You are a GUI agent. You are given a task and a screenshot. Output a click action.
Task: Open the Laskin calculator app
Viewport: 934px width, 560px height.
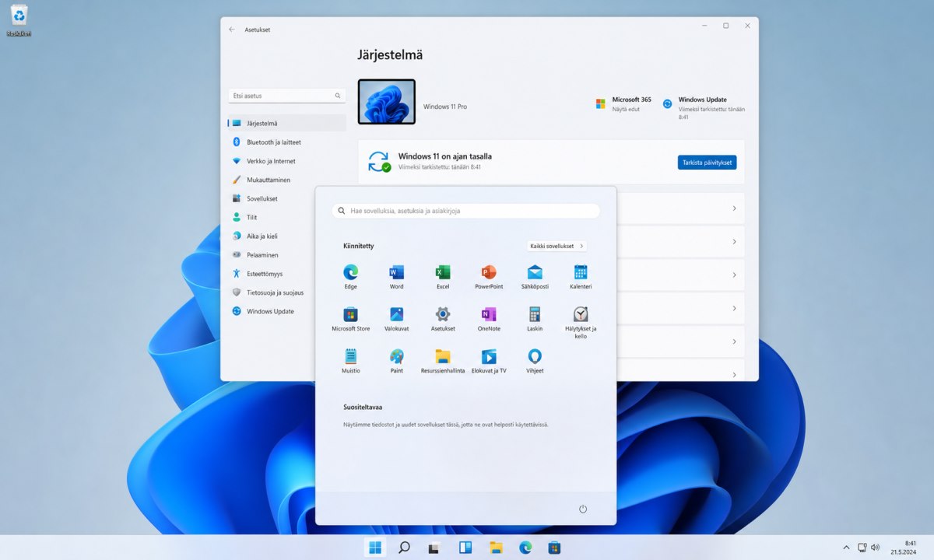click(534, 319)
